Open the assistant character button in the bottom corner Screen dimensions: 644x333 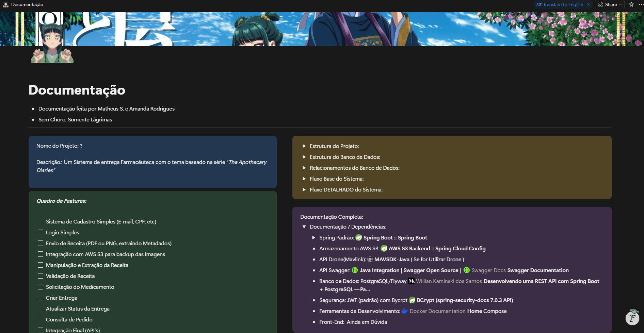632,317
